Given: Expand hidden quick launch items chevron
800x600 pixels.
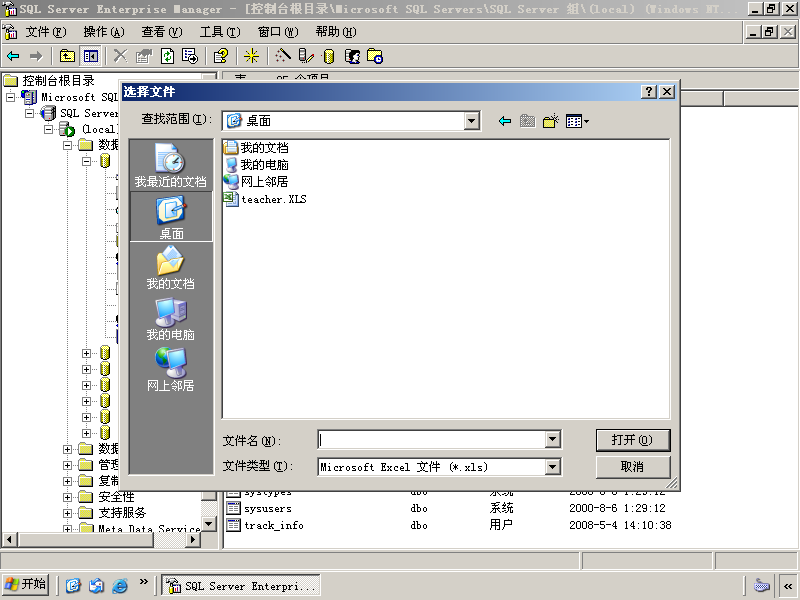Looking at the screenshot, I should (x=143, y=582).
